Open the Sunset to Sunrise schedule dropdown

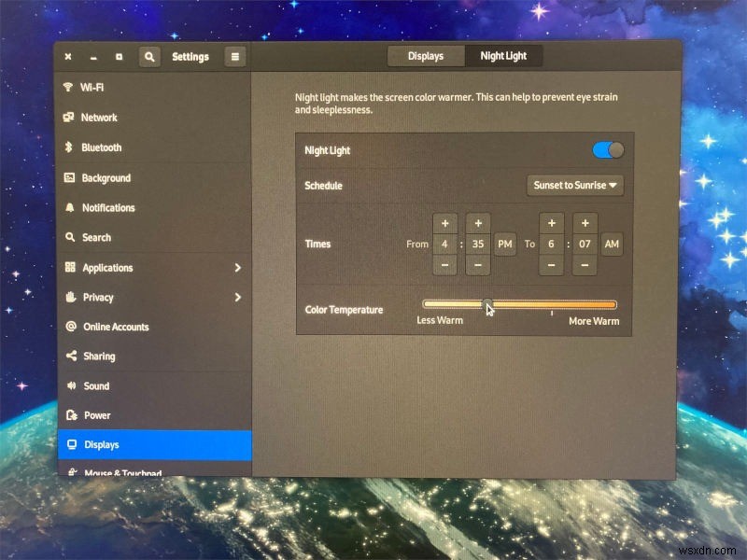click(x=574, y=185)
